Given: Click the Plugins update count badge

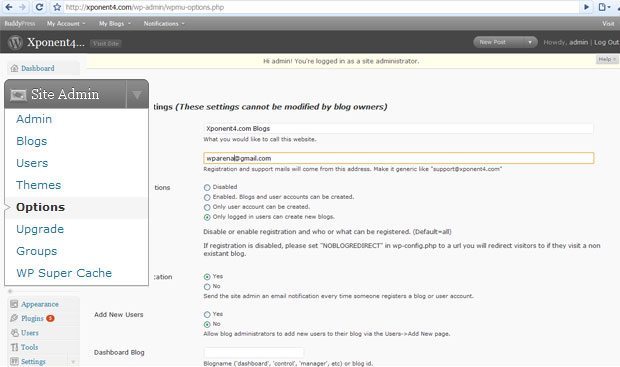Looking at the screenshot, I should point(50,318).
